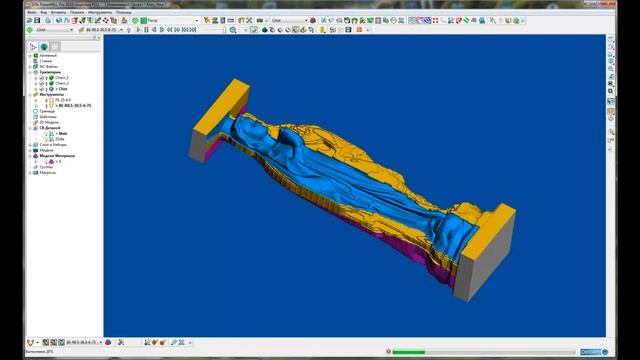Select the Группы tree item
This screenshot has width=640, height=360.
pyautogui.click(x=46, y=167)
